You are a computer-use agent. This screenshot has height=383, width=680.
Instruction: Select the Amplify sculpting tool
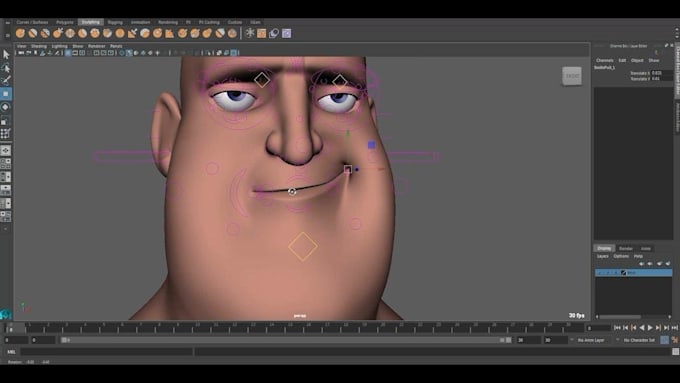220,33
